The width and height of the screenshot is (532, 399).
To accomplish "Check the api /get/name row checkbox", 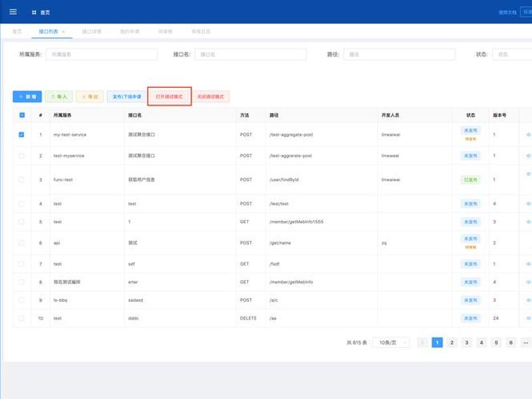I will [21, 243].
